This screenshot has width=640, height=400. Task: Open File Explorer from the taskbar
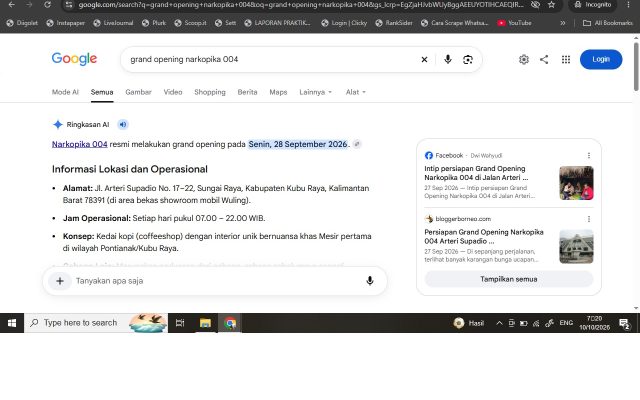click(x=205, y=323)
